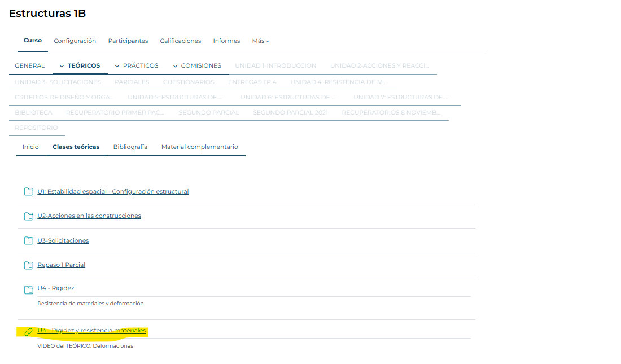
Task: Select the TEÓRICOS section tab
Action: (84, 66)
